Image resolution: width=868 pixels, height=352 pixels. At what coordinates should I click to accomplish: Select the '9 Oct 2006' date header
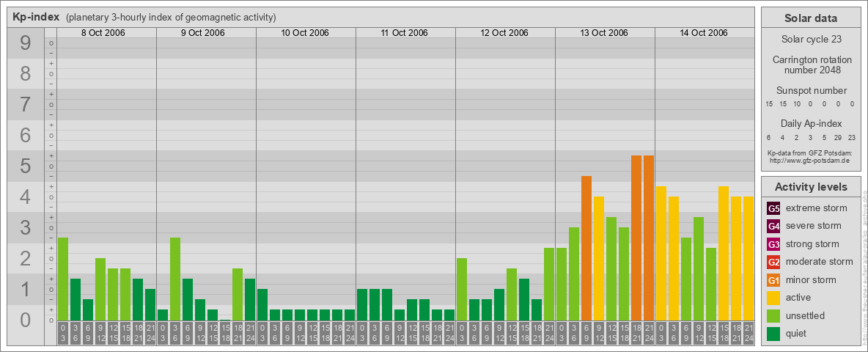202,33
